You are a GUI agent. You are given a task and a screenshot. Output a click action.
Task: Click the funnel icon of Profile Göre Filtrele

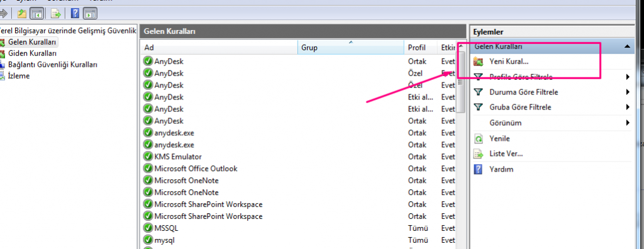pos(478,77)
